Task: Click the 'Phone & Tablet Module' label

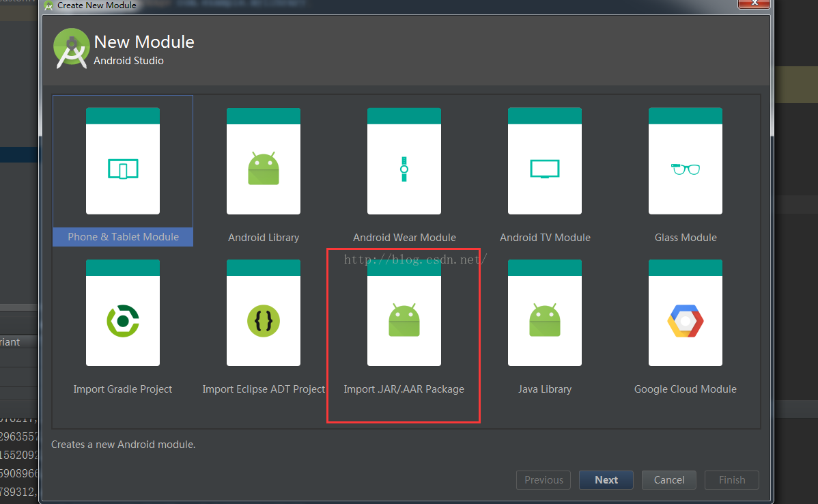Action: click(123, 237)
